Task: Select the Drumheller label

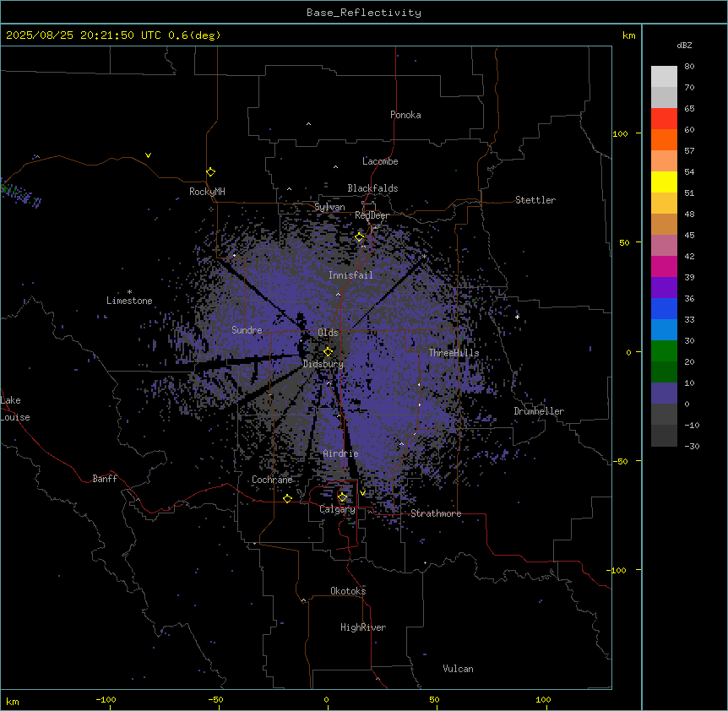Action: click(x=539, y=411)
